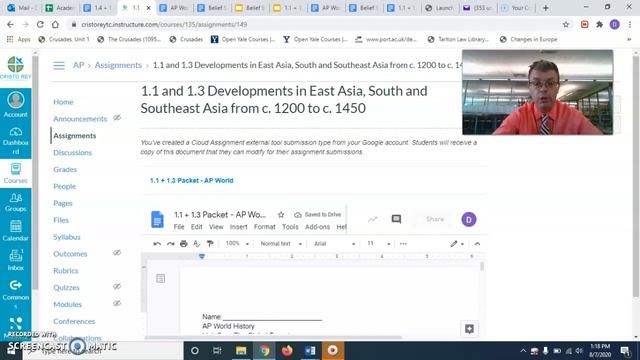The width and height of the screenshot is (640, 360).
Task: Redo action in Docs toolbar
Action: tap(171, 244)
